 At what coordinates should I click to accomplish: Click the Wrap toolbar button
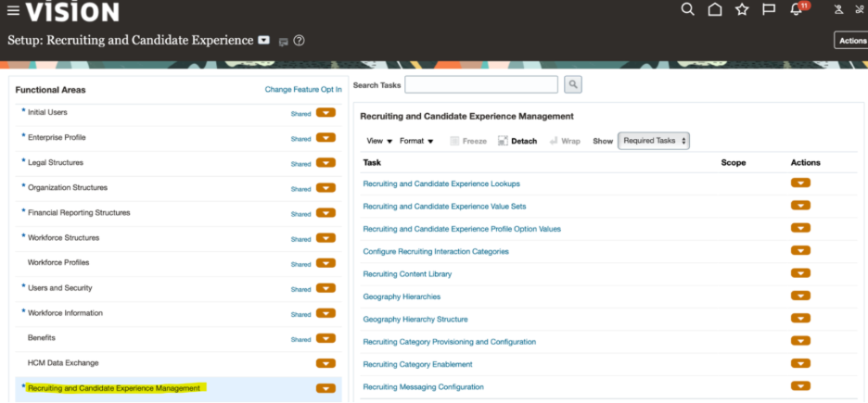point(564,141)
